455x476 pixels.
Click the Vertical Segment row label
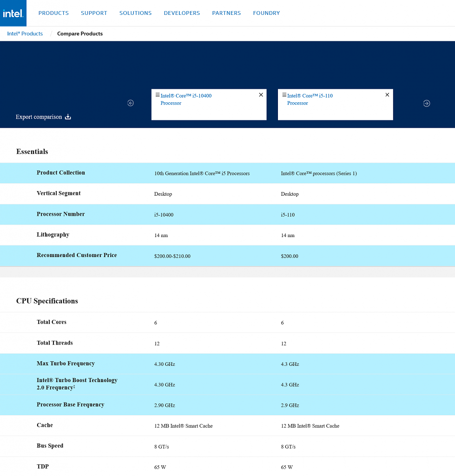[59, 193]
